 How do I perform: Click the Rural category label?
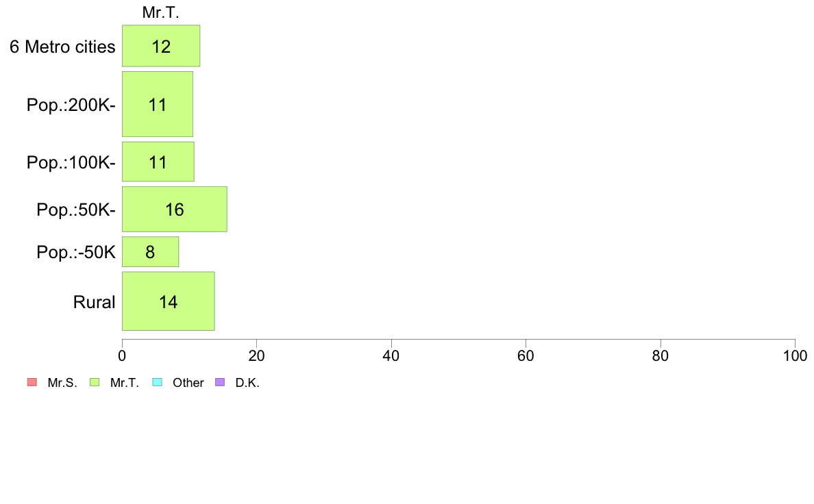[94, 302]
